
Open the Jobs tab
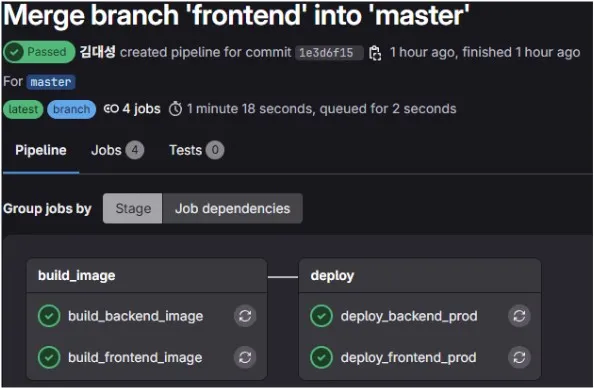pyautogui.click(x=117, y=150)
